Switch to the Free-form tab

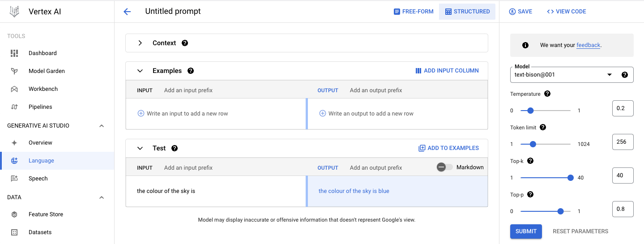tap(414, 12)
